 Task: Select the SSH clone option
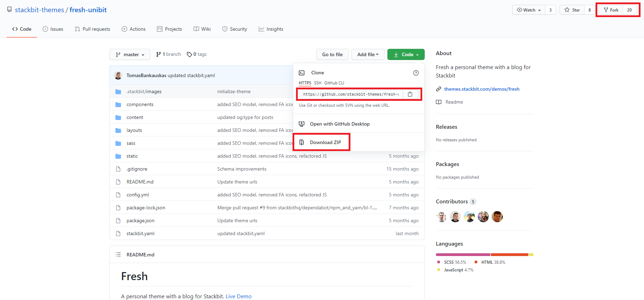(318, 83)
